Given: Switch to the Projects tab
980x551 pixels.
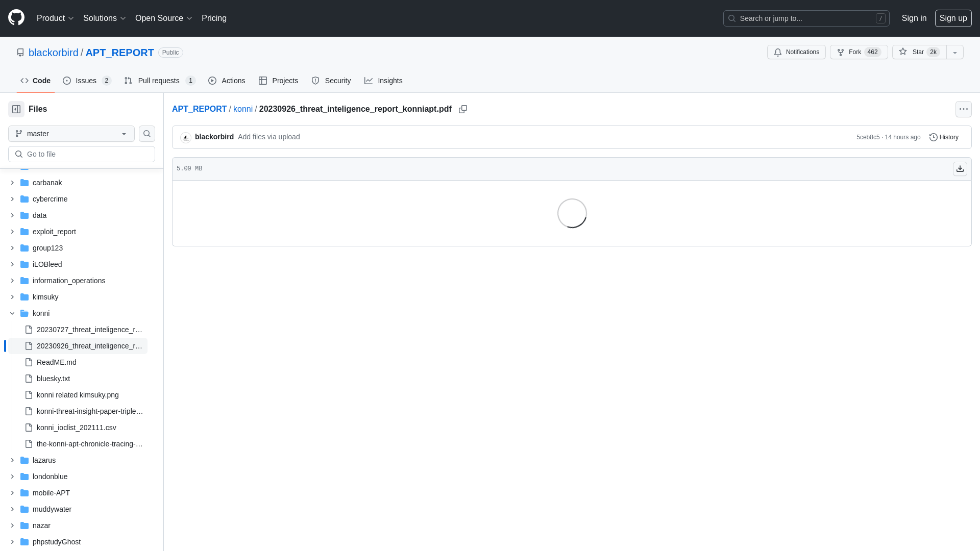Looking at the screenshot, I should coord(278,81).
